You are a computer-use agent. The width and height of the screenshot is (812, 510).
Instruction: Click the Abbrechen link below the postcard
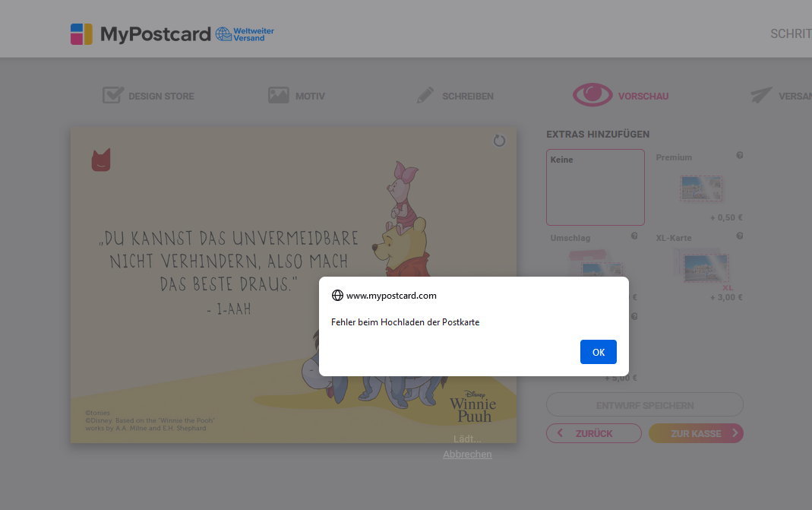pyautogui.click(x=467, y=454)
